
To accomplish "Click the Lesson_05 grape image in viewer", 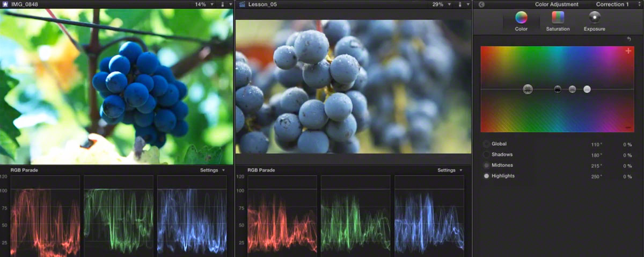I will coord(353,87).
